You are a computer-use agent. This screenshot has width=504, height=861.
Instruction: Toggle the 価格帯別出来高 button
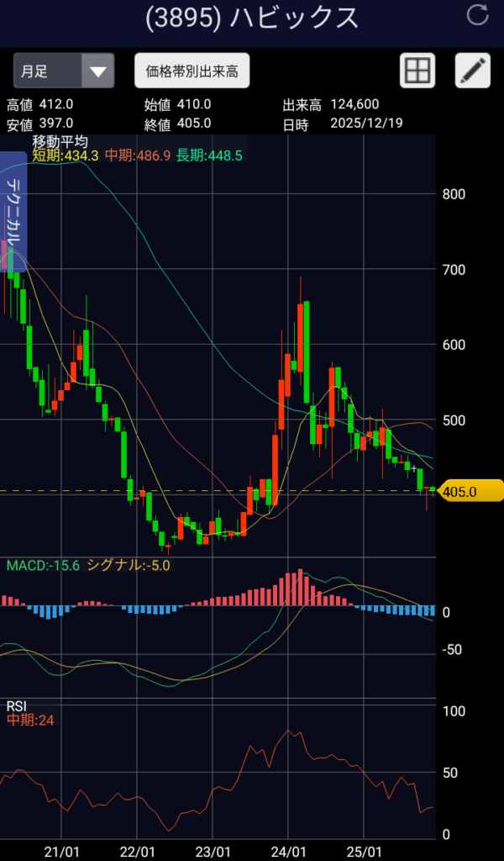pyautogui.click(x=192, y=71)
